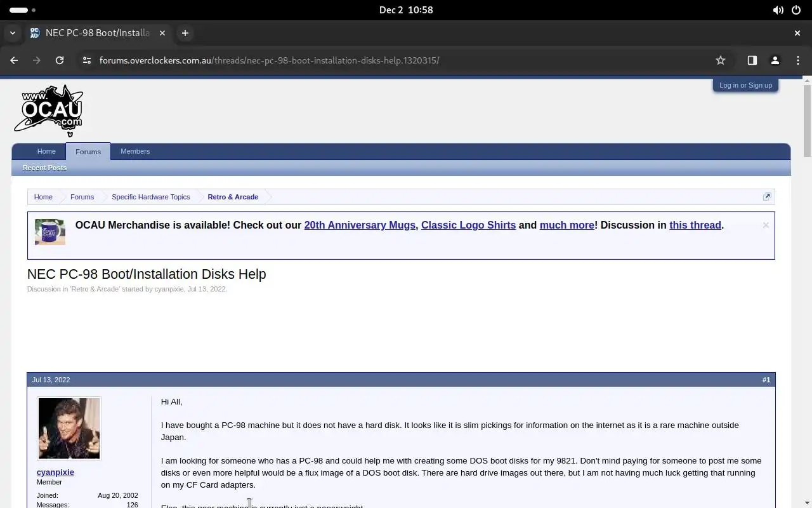Open 'Retro & Arcade' link under thread title
Screen dimensions: 812x508
(95, 289)
